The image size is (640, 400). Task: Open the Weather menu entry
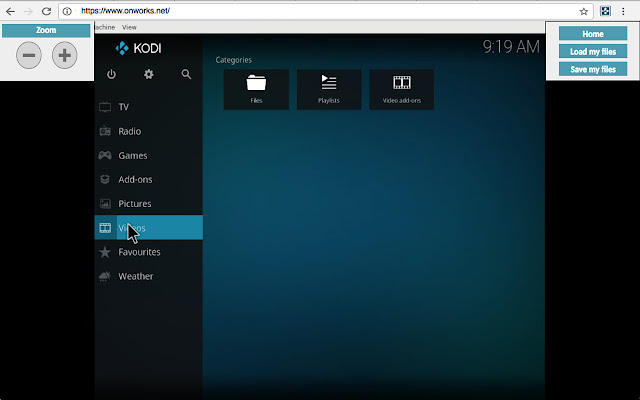pyautogui.click(x=149, y=276)
